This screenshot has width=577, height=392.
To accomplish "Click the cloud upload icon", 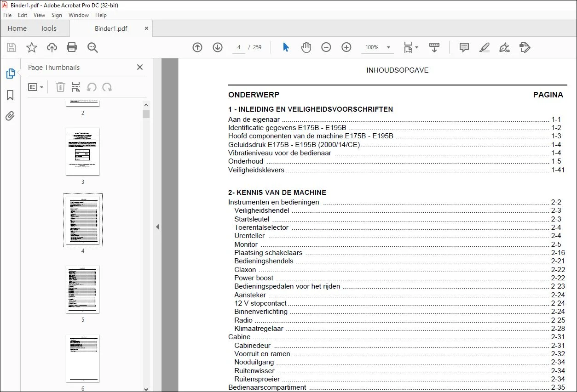I will point(52,47).
